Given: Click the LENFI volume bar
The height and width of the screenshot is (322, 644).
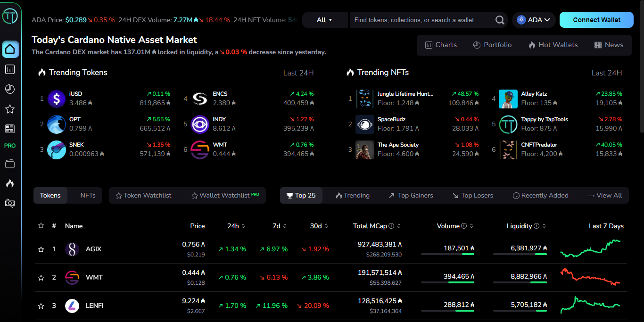Looking at the screenshot, I should 447,311.
